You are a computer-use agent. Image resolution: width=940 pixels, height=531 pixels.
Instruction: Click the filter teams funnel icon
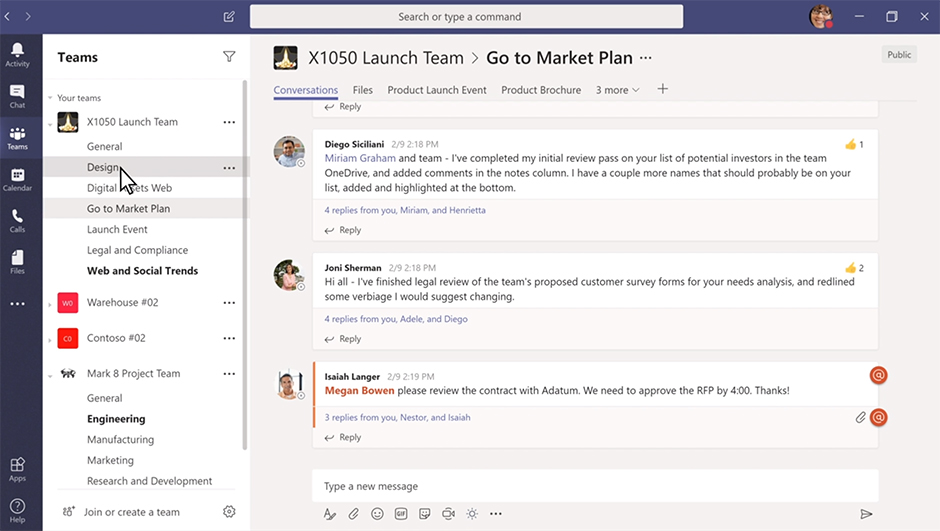pyautogui.click(x=229, y=57)
